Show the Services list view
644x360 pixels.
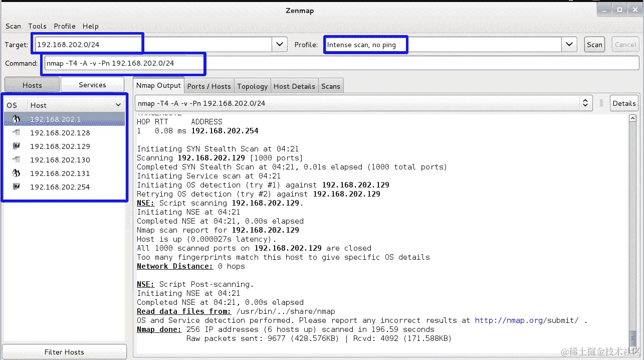(92, 85)
